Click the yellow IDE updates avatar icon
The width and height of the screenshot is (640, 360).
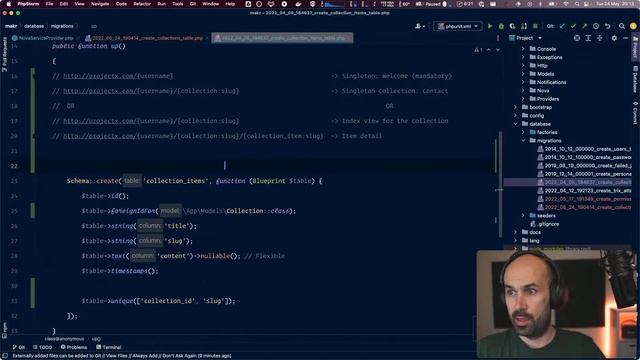633,26
